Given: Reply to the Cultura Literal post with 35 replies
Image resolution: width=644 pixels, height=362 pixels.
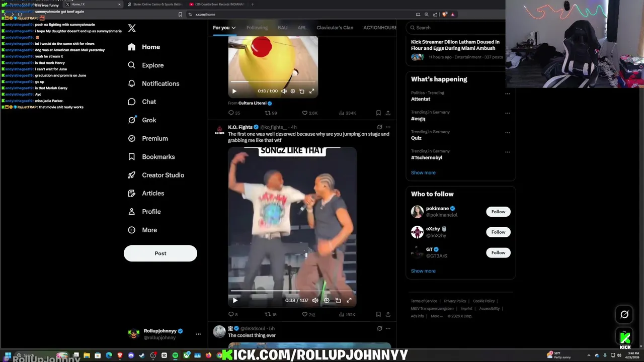Looking at the screenshot, I should 234,113.
